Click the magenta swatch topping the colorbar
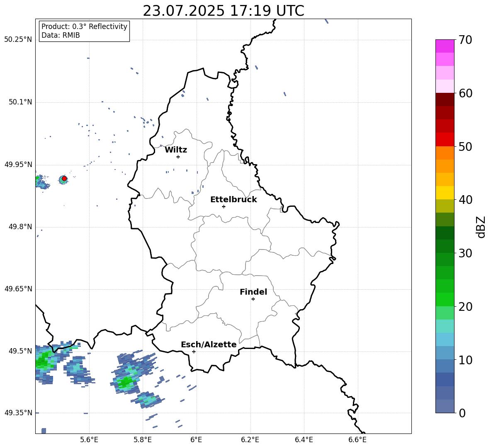This screenshot has height=448, width=491. [x=445, y=46]
